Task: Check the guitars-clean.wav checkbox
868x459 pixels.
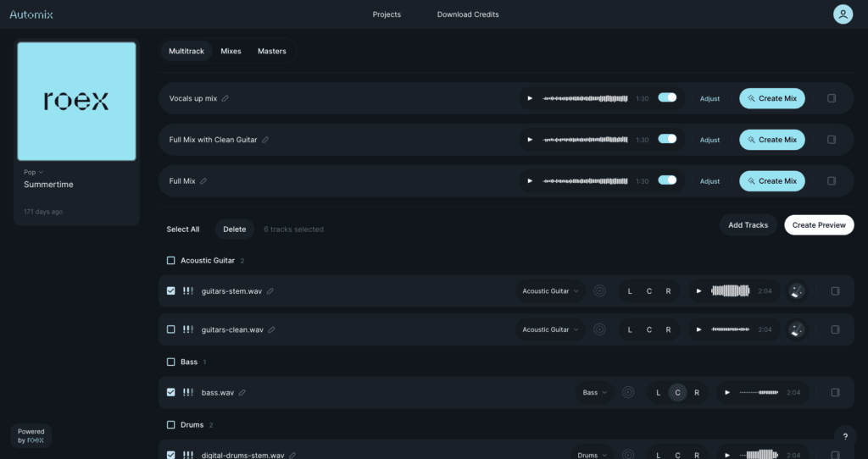Action: click(171, 329)
